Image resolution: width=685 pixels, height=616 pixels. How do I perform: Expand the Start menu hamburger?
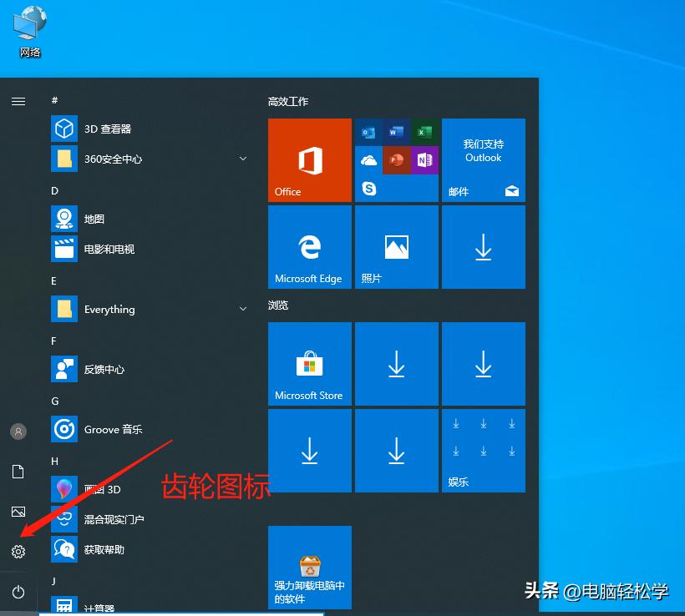pos(18,101)
